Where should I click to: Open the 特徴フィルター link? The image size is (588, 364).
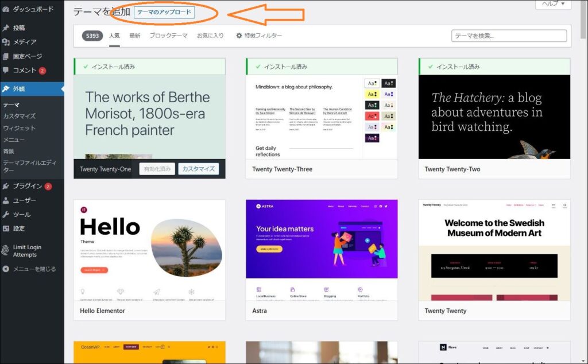[259, 36]
